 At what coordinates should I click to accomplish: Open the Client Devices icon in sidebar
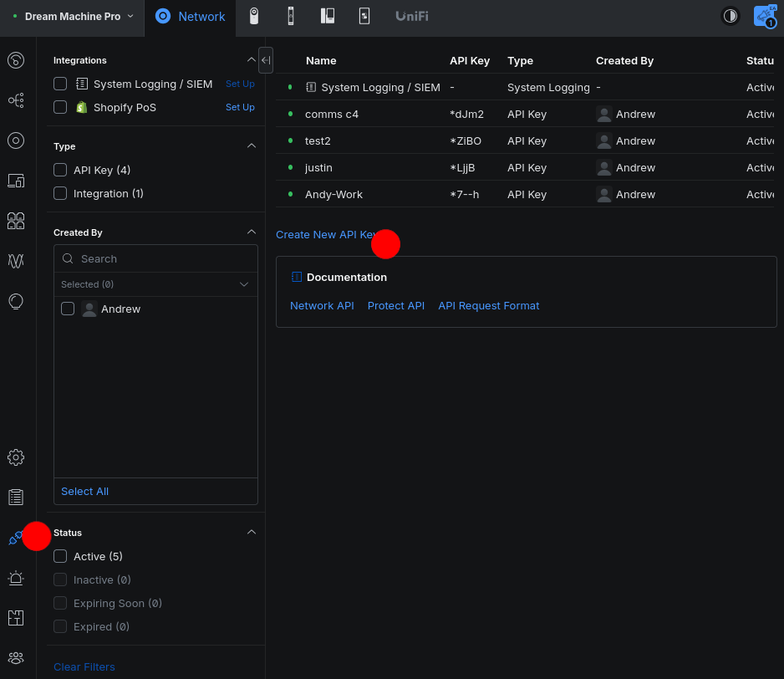tap(16, 181)
